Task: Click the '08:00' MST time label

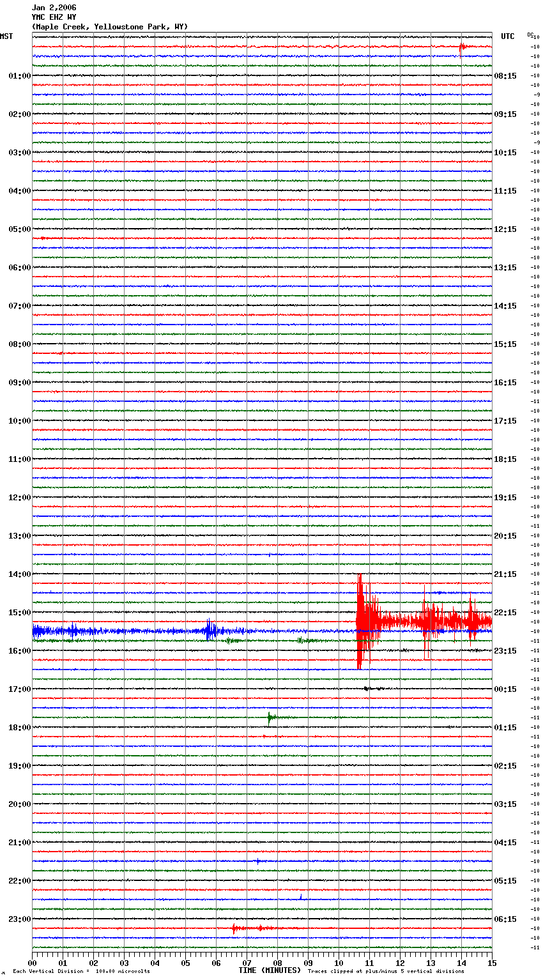Action: (x=20, y=344)
